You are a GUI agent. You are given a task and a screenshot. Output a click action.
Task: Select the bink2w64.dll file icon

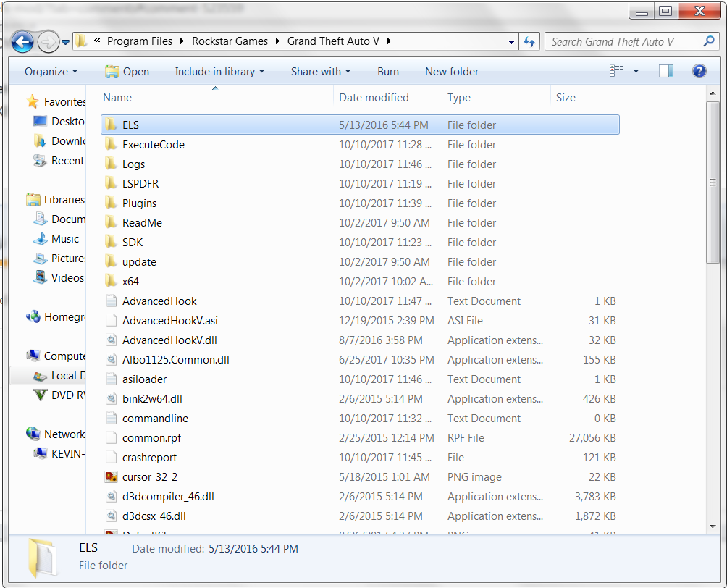(x=111, y=398)
